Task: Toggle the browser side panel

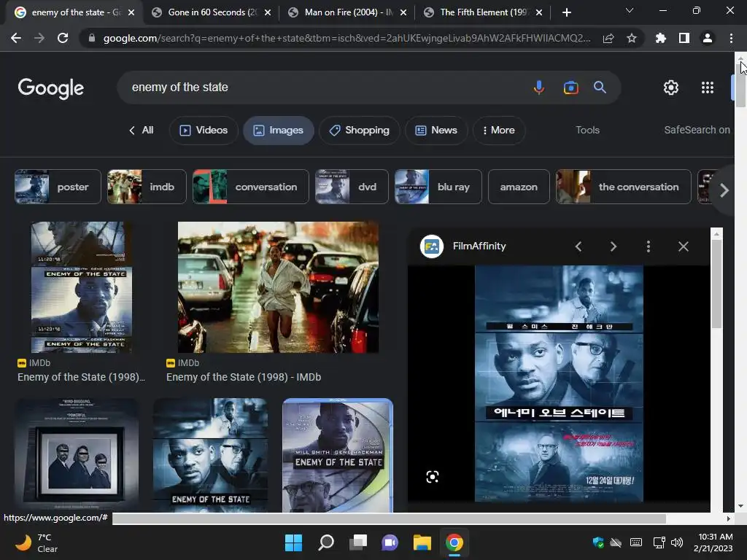Action: pos(684,38)
